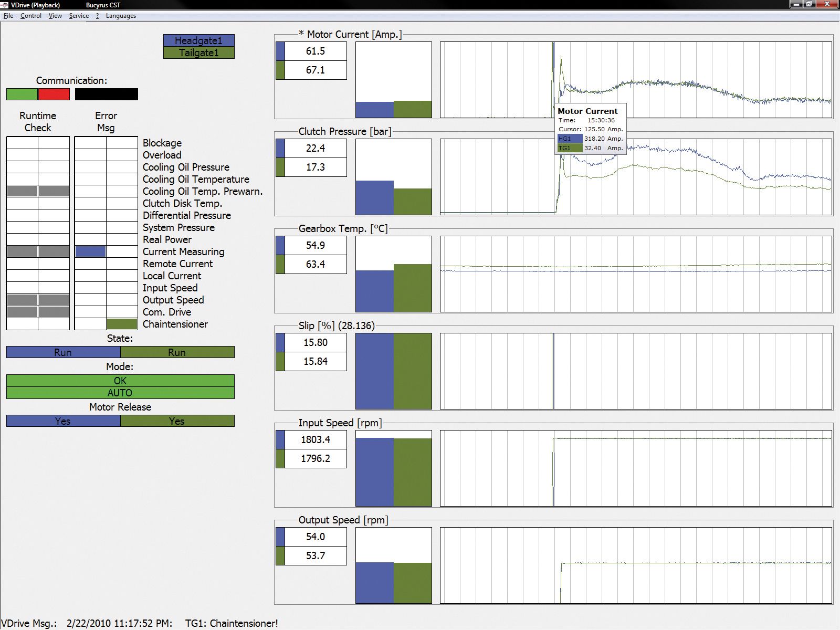Open the File menu
Viewport: 840px width, 630px height.
(8, 16)
